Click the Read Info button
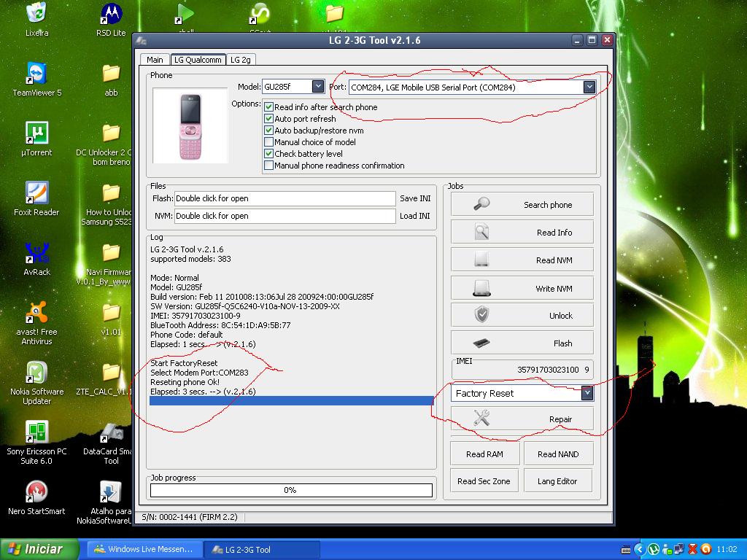The height and width of the screenshot is (560, 747). point(522,232)
